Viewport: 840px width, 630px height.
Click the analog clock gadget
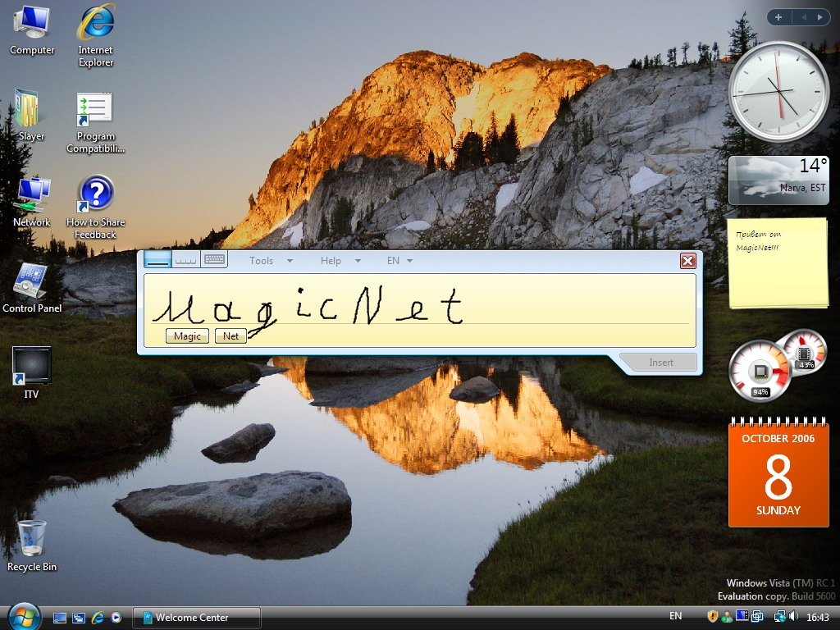pyautogui.click(x=778, y=92)
